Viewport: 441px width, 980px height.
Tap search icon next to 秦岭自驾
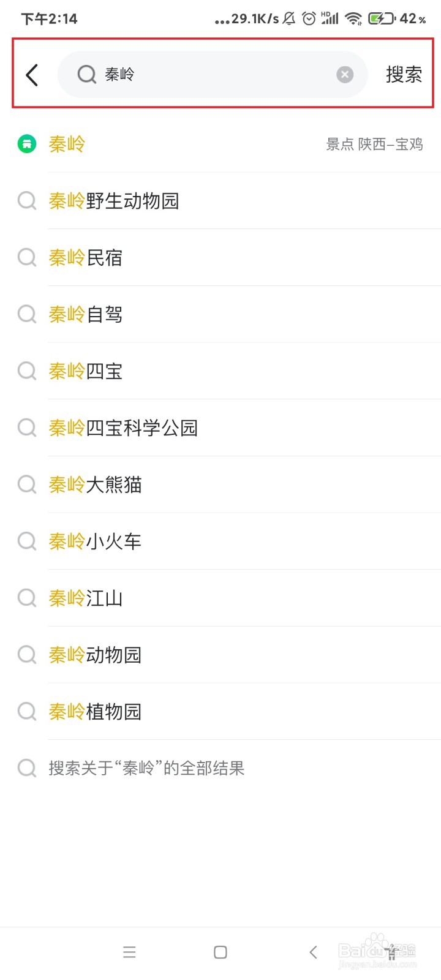[x=27, y=314]
